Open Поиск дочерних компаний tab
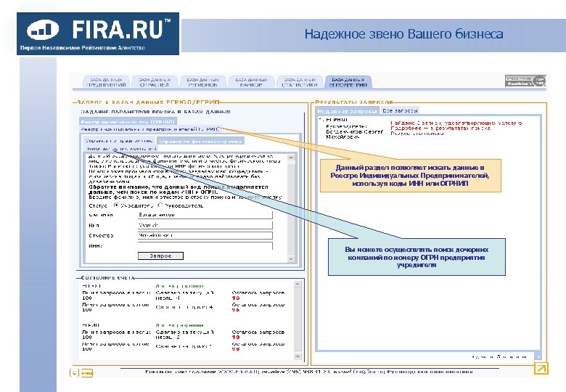The width and height of the screenshot is (566, 392). coord(121,148)
